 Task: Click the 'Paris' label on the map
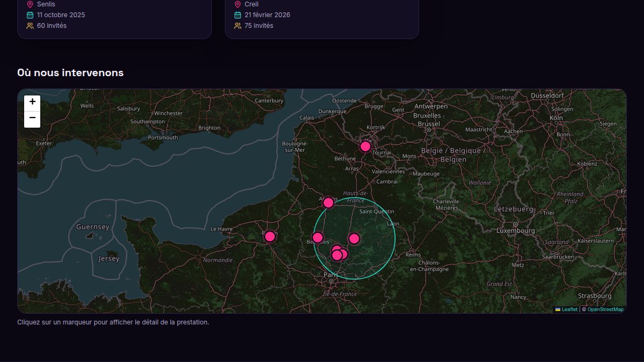[331, 275]
